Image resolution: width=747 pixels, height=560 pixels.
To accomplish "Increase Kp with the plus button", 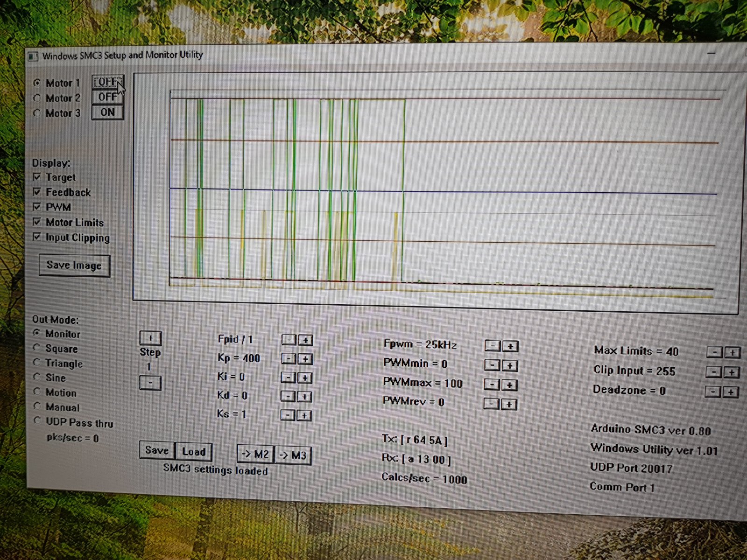I will [x=305, y=359].
